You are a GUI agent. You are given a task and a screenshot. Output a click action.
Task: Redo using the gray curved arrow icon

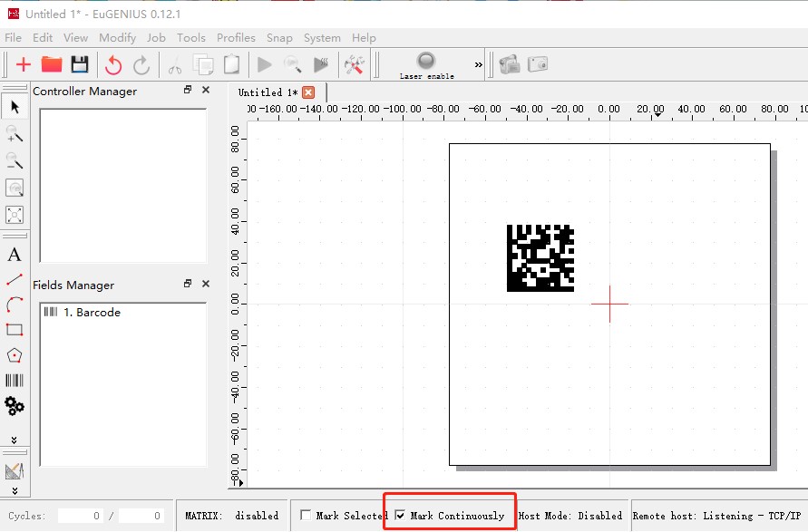coord(141,65)
